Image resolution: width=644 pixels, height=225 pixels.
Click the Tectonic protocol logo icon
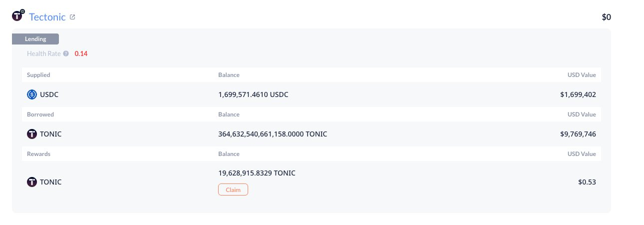[x=18, y=16]
